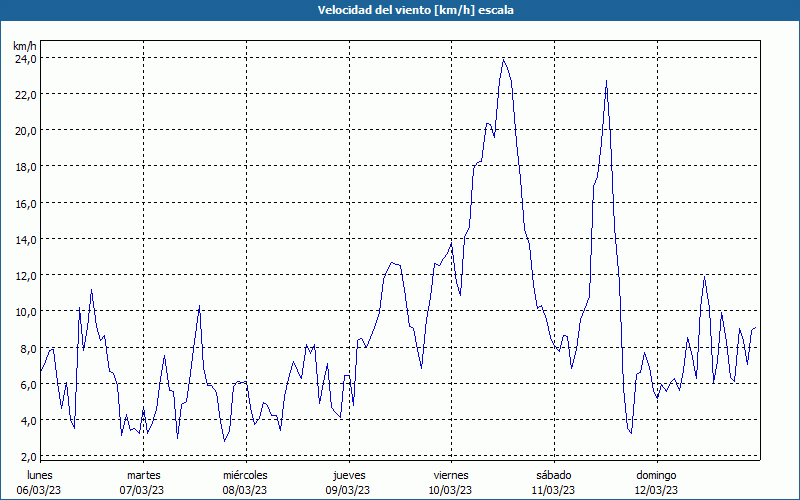Click the 'lunes' day label

click(x=40, y=475)
